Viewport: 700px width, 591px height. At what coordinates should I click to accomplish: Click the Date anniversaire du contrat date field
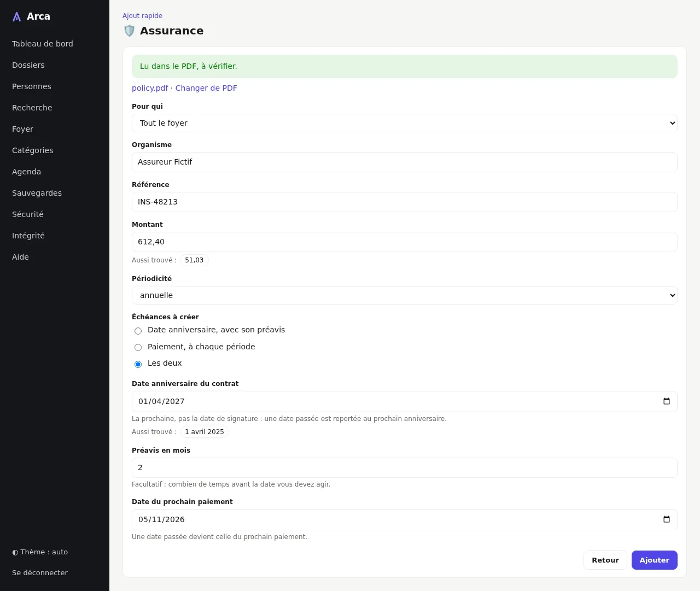(405, 401)
